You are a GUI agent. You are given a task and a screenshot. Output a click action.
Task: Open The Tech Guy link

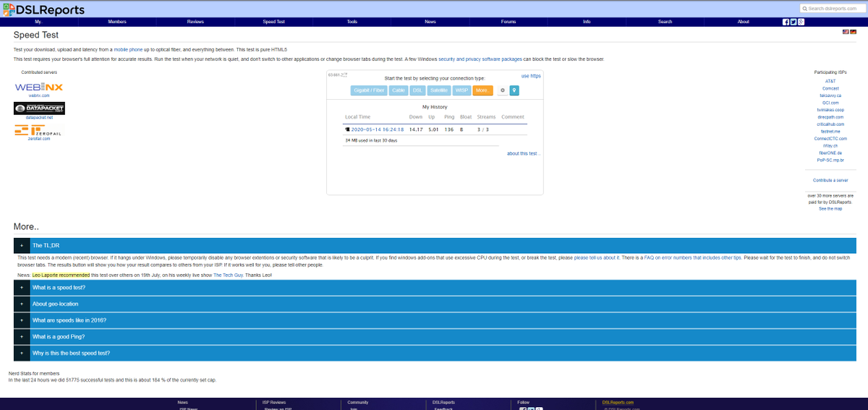[229, 276]
